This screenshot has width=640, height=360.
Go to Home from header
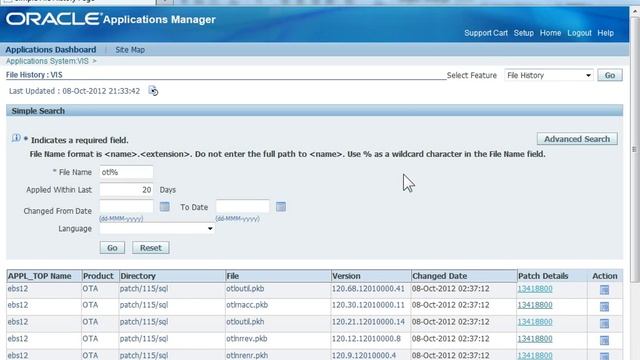550,33
